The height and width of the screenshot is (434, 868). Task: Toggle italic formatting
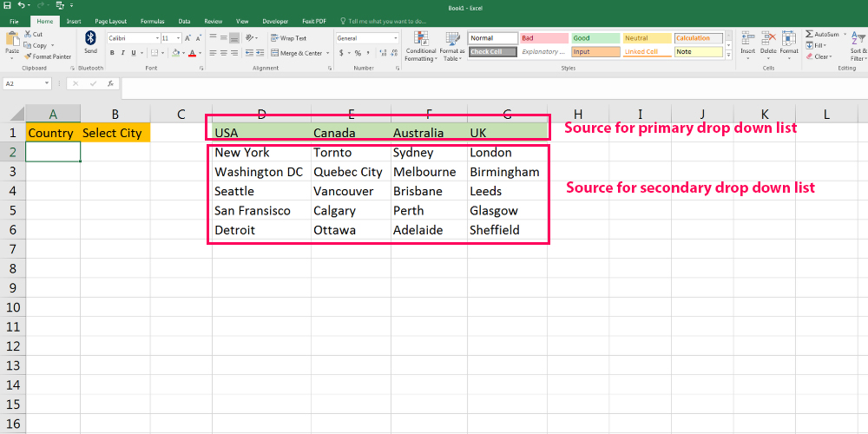click(123, 53)
